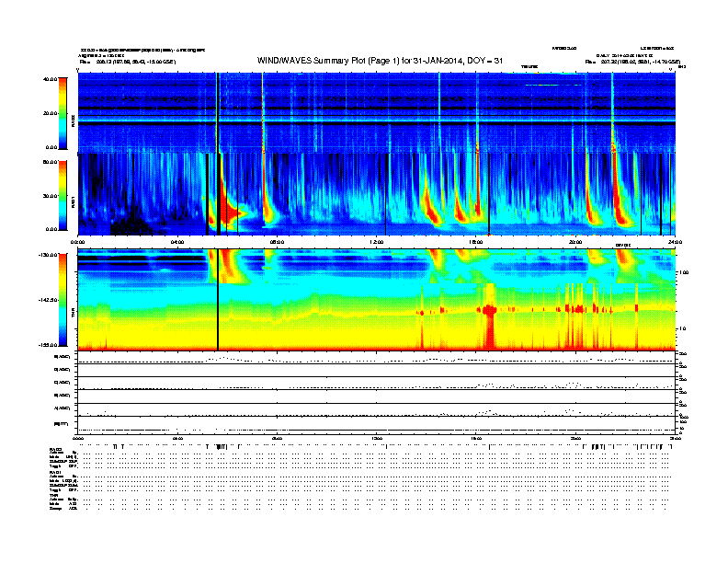Click the black vertical gap line in TNR panel
The height and width of the screenshot is (563, 728).
pos(218,300)
